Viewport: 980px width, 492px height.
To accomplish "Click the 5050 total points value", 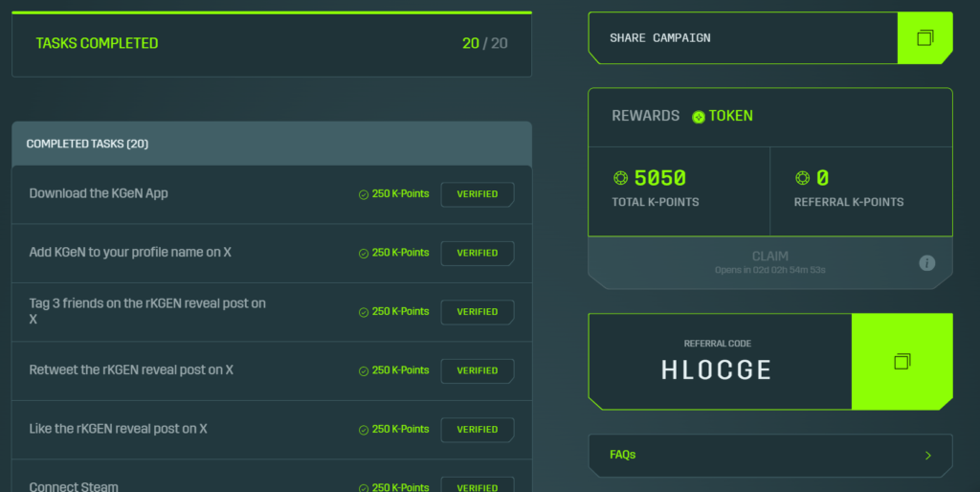I will (660, 178).
